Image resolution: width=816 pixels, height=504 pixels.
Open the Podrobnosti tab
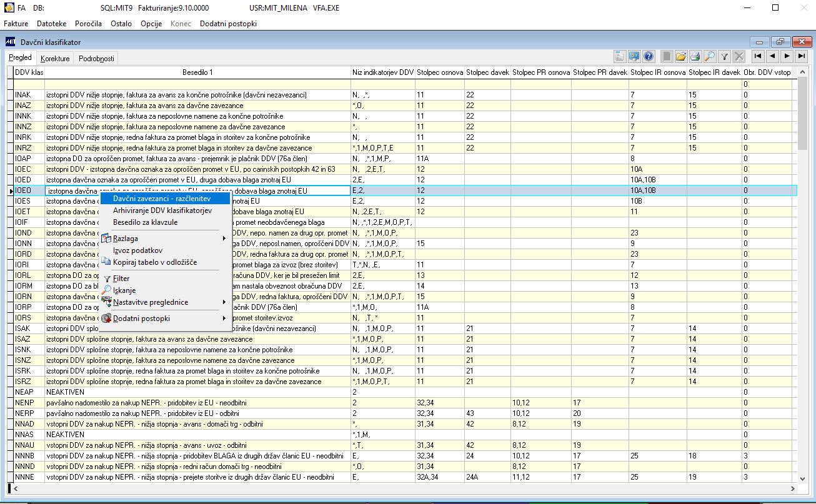pyautogui.click(x=96, y=59)
